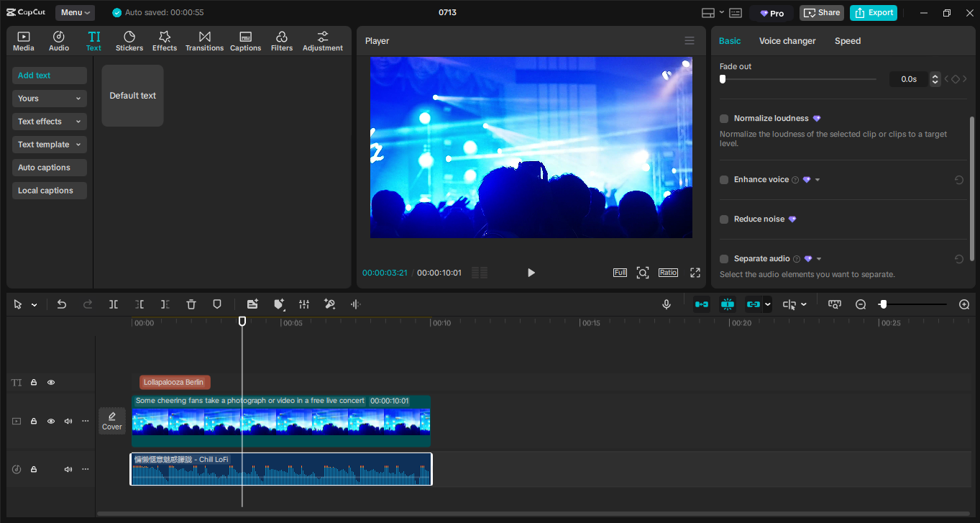Click the Undo icon above the timeline
This screenshot has width=980, height=523.
62,304
